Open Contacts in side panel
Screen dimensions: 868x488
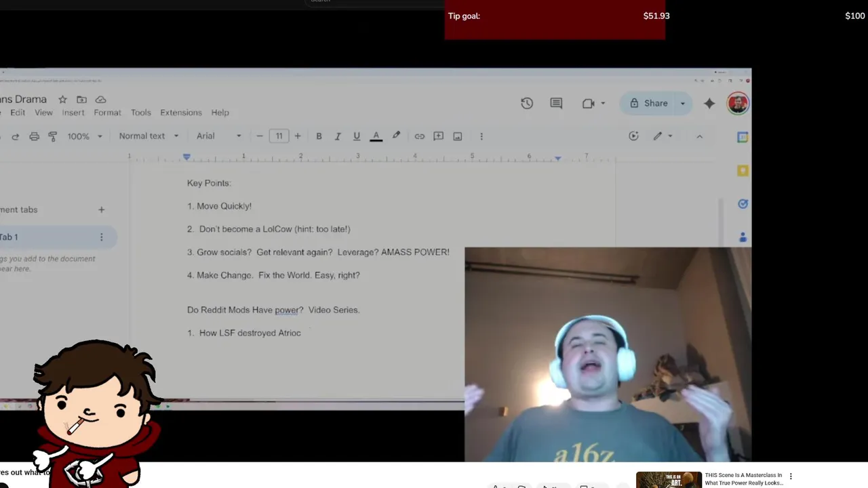click(x=743, y=237)
